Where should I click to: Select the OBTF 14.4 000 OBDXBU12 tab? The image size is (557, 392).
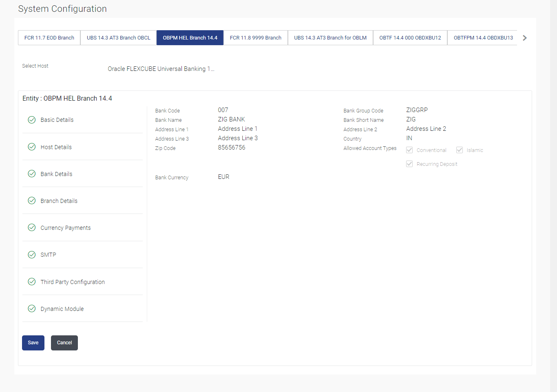[410, 38]
